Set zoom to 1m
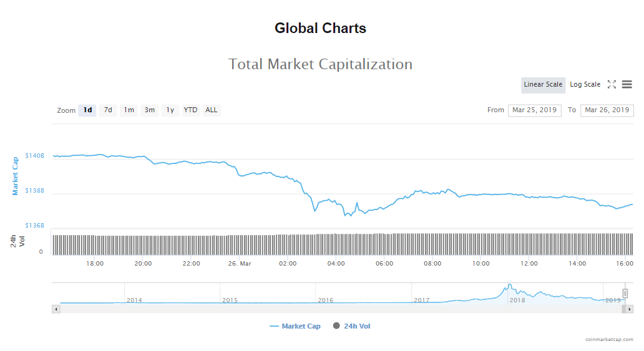Image resolution: width=644 pixels, height=351 pixels. pos(129,110)
